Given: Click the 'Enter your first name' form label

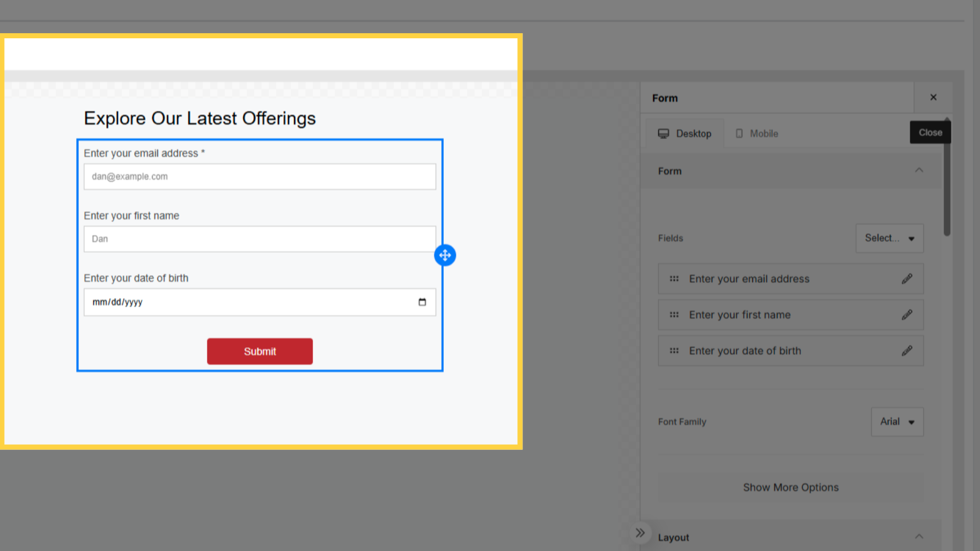Looking at the screenshot, I should pos(131,215).
